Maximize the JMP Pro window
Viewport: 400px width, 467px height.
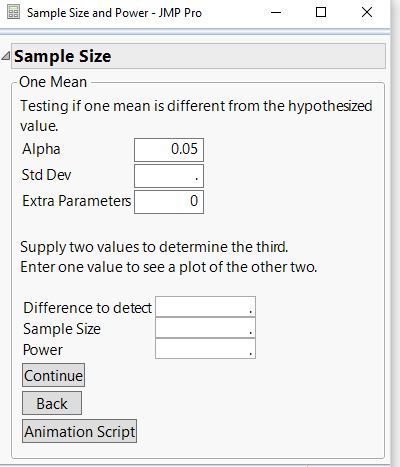(x=321, y=13)
